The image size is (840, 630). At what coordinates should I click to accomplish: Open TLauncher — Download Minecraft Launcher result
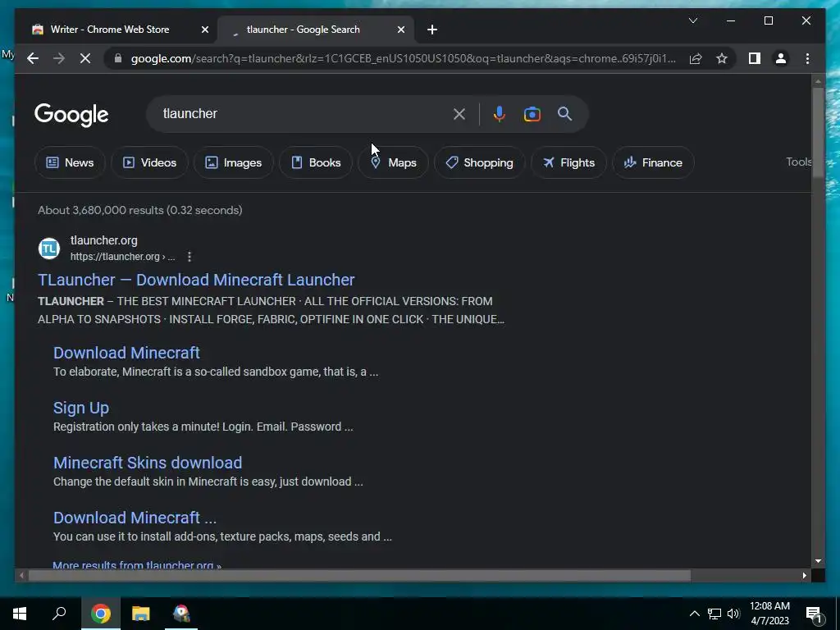[x=196, y=280]
